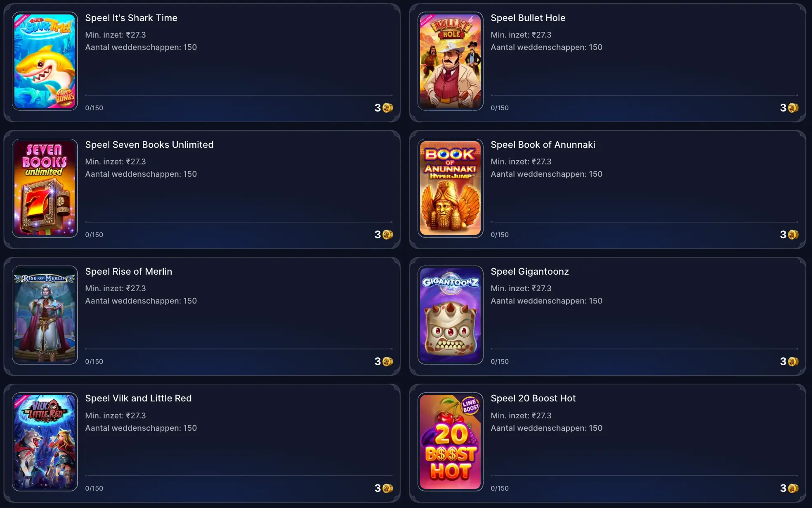Select the Vilk and Little Red artwork
The image size is (812, 508).
45,442
